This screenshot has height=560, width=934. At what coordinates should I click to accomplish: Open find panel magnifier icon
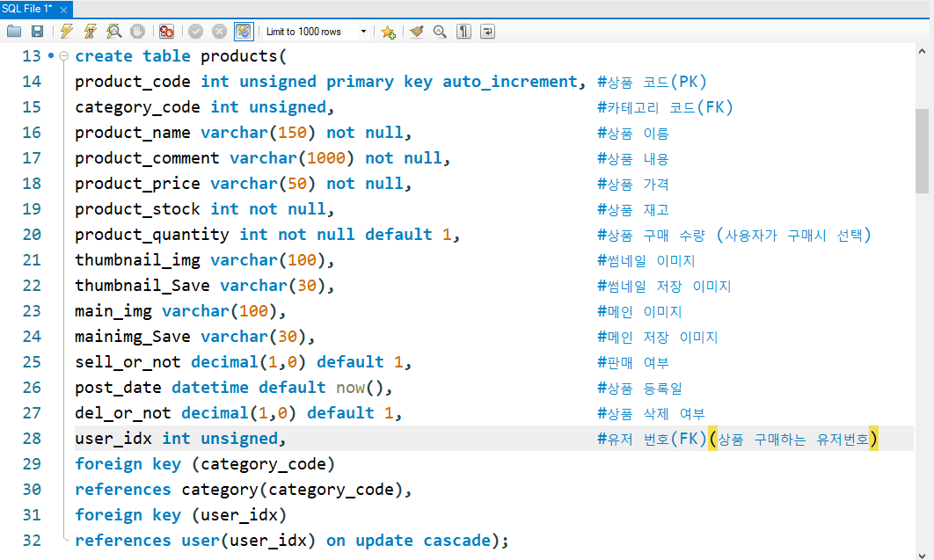[x=440, y=32]
